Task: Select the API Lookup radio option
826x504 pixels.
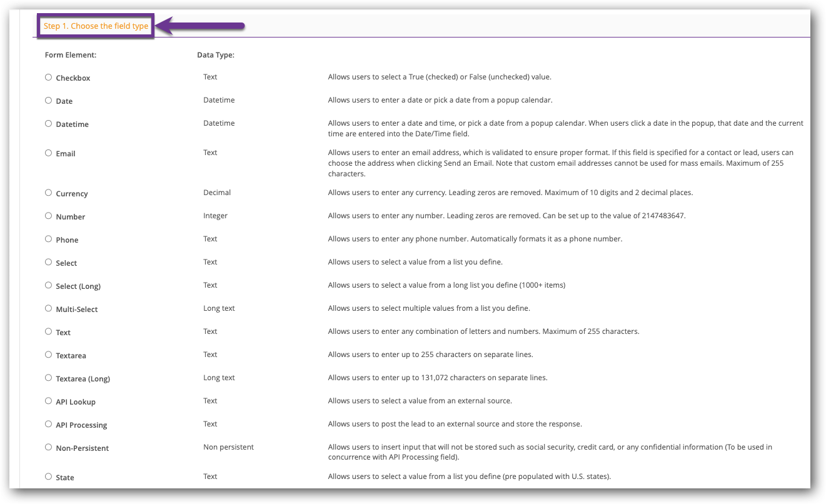Action: point(49,401)
